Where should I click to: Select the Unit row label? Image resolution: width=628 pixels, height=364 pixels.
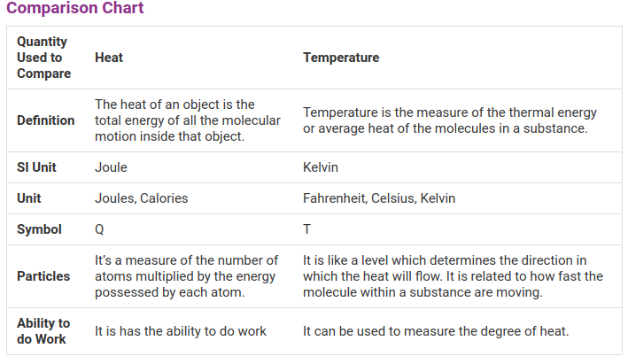click(x=29, y=198)
